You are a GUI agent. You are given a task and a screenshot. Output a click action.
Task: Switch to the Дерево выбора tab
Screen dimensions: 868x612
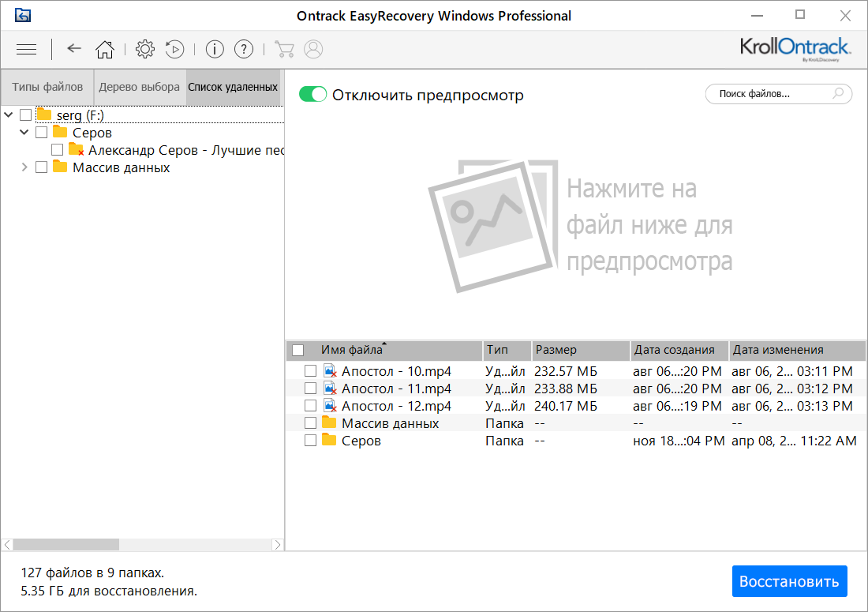point(140,87)
